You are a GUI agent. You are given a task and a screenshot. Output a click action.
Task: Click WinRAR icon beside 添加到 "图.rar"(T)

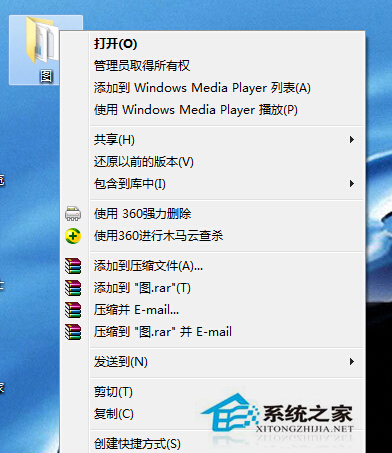(x=73, y=288)
